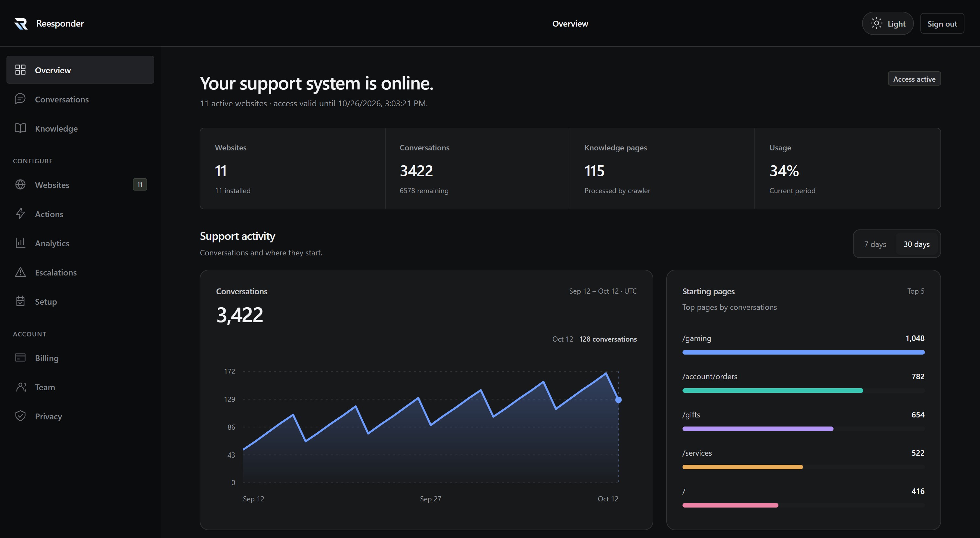Click the /gaming starting page label

coord(696,338)
